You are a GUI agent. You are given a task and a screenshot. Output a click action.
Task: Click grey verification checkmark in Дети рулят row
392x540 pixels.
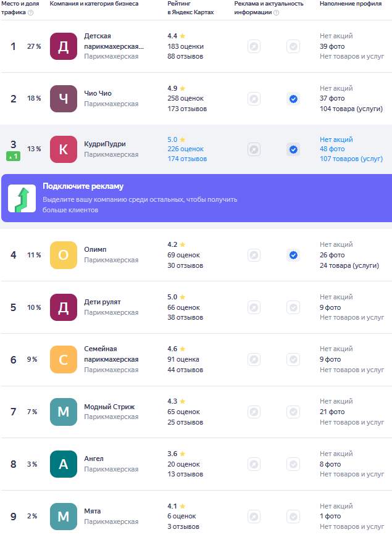click(293, 307)
